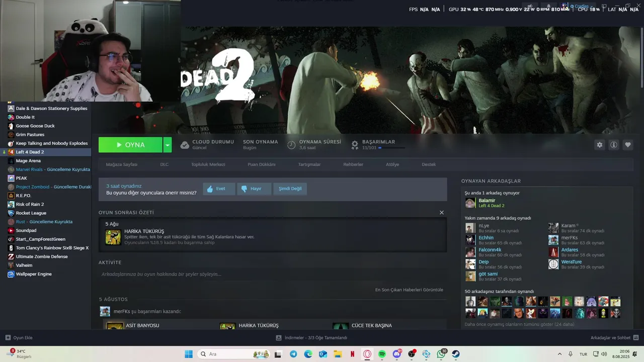
Task: Close the post-game summary panel
Action: pyautogui.click(x=442, y=213)
